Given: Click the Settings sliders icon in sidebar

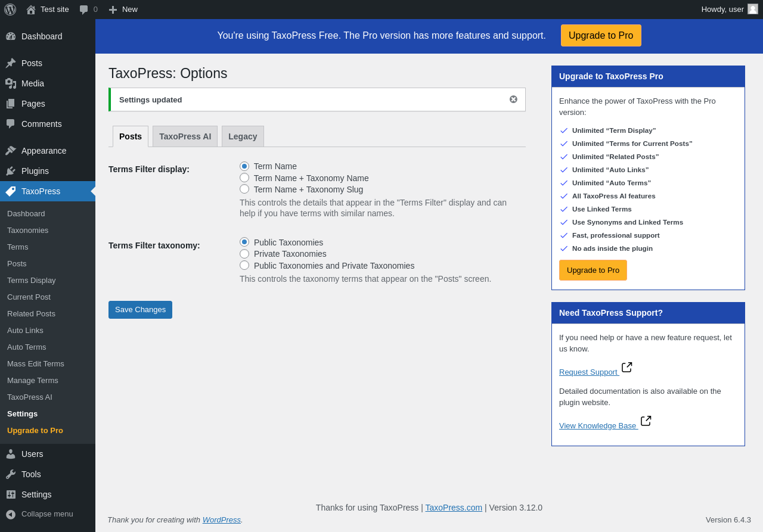Looking at the screenshot, I should (x=11, y=494).
